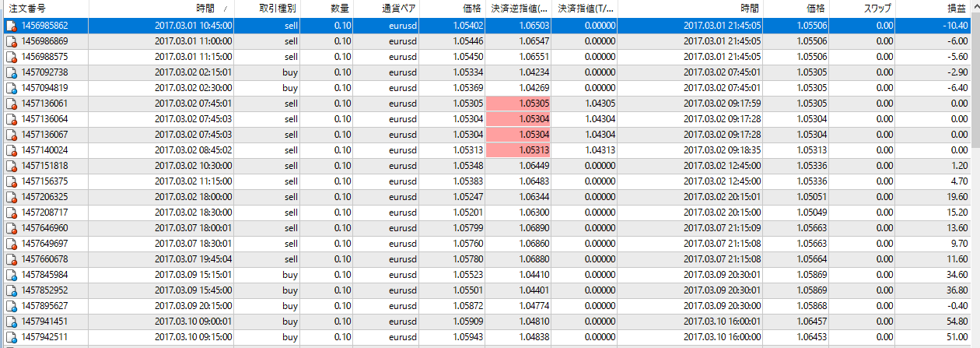Click the sell order icon for 1457156375
Viewport: 980px width, 348px height.
pos(11,181)
